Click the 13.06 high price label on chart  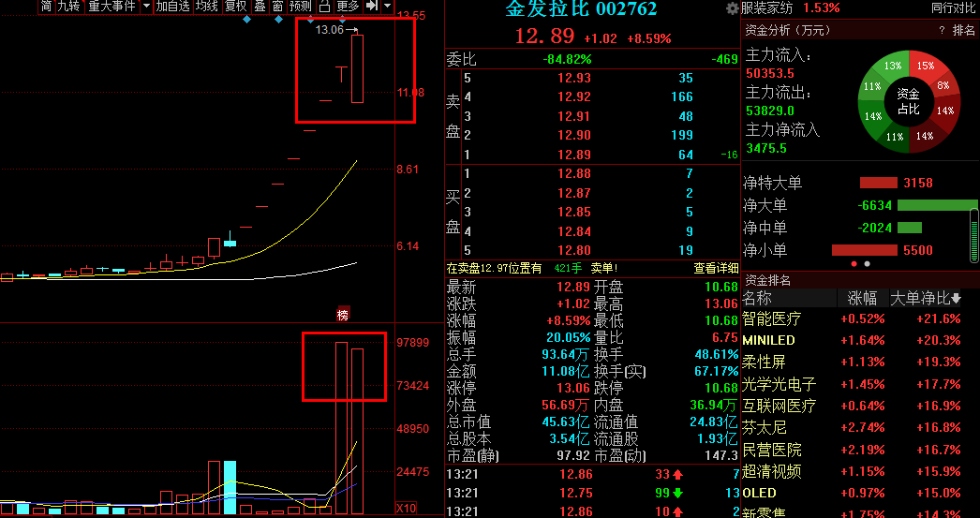pos(330,29)
